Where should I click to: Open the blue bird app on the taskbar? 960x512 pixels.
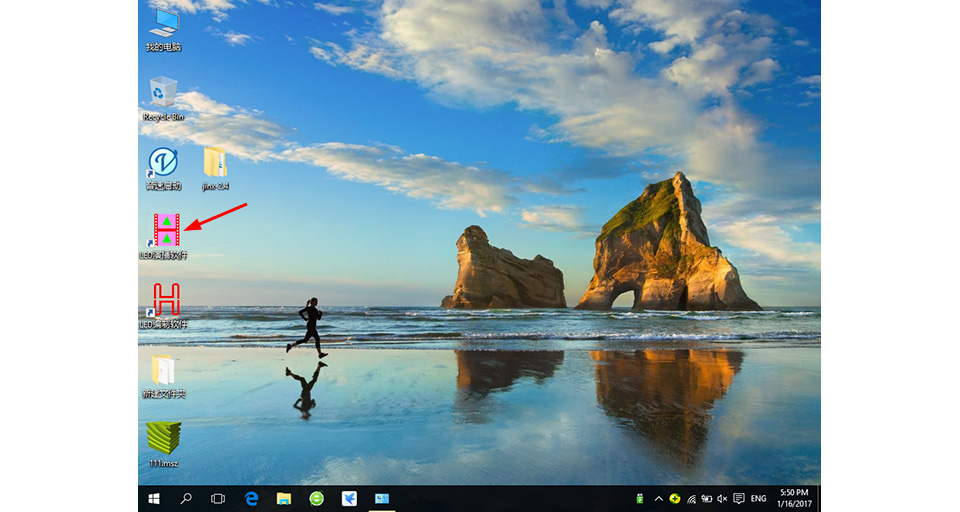coord(349,499)
